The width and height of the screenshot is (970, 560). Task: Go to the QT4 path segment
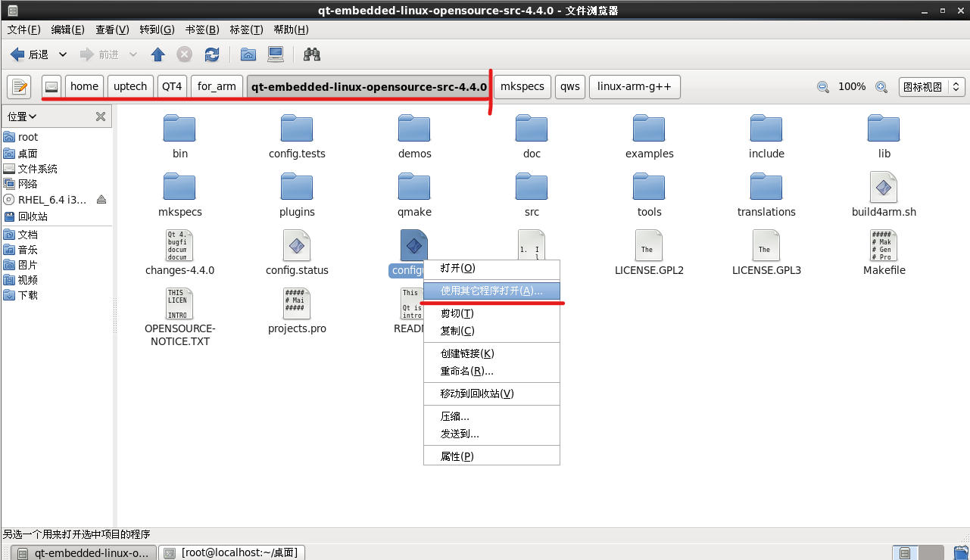coord(172,87)
